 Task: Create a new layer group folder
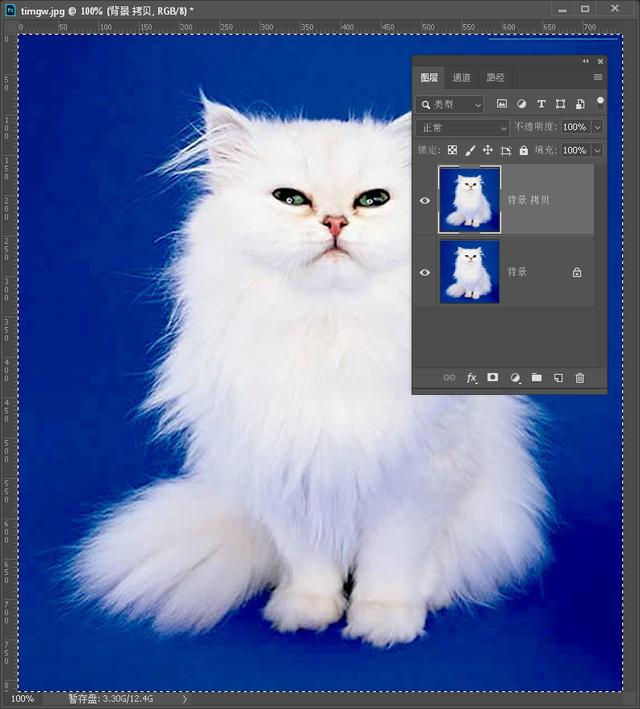point(536,377)
